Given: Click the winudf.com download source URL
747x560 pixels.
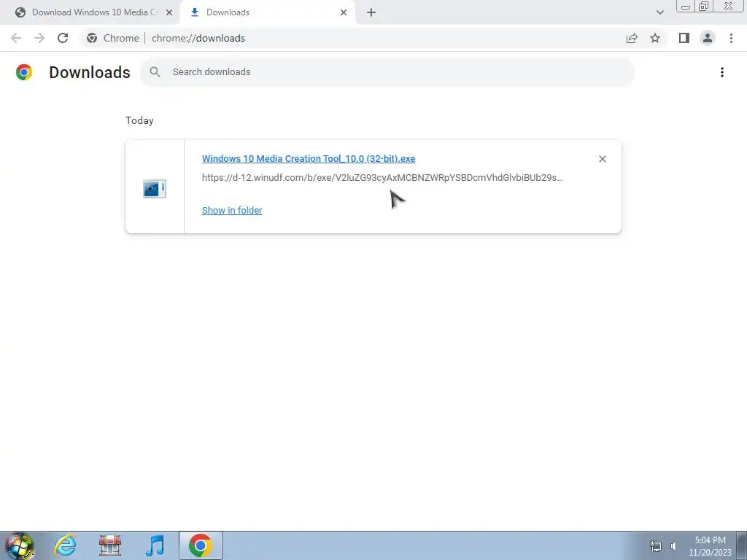Looking at the screenshot, I should (382, 178).
